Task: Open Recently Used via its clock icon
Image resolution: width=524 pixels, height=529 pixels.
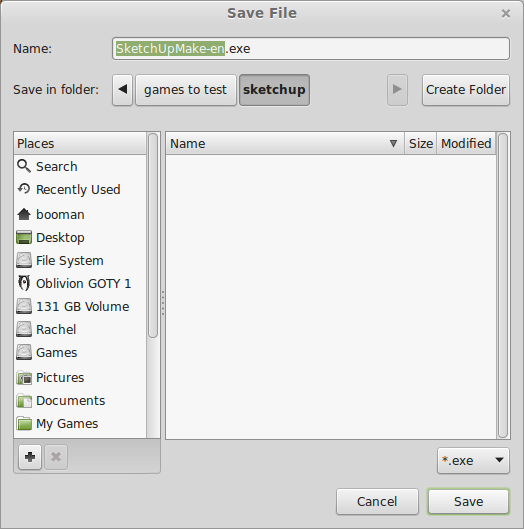Action: tap(24, 189)
